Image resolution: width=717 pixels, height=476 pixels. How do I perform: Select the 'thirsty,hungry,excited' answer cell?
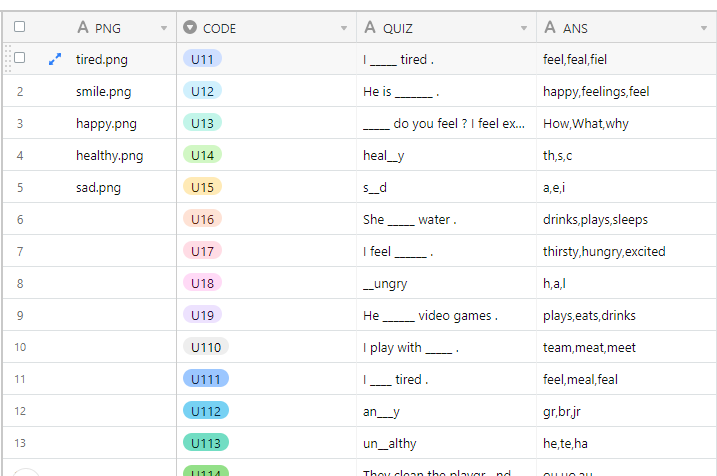coord(626,251)
